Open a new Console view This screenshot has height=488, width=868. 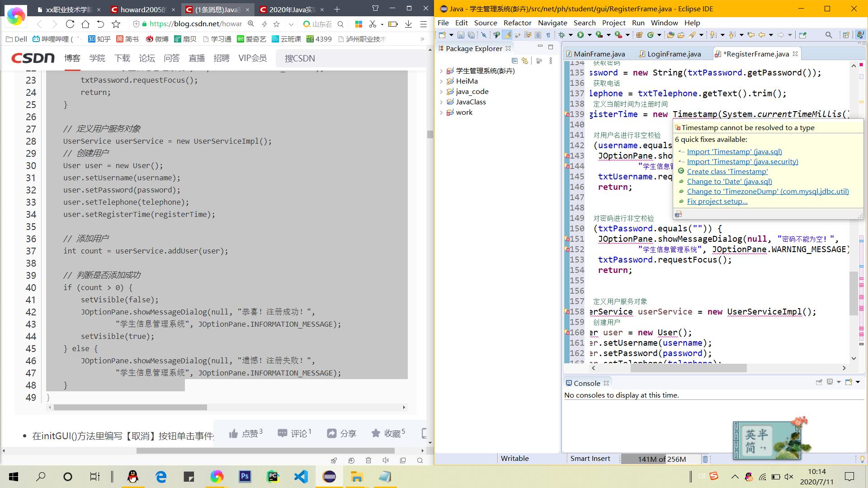[x=849, y=383]
